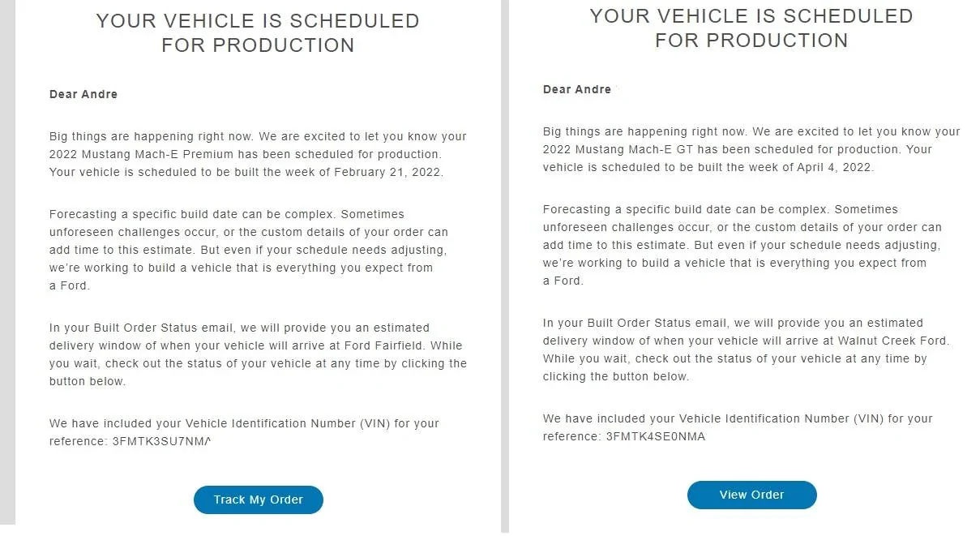Click the VIN 3FMTK3SU7NM reference text
This screenshot has width=980, height=536.
coord(161,441)
